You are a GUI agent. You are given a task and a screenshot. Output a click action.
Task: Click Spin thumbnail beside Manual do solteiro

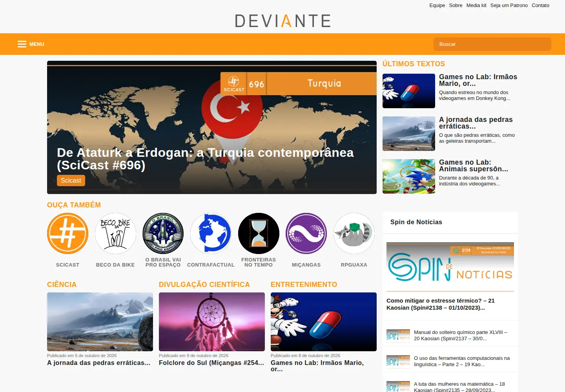(x=398, y=335)
